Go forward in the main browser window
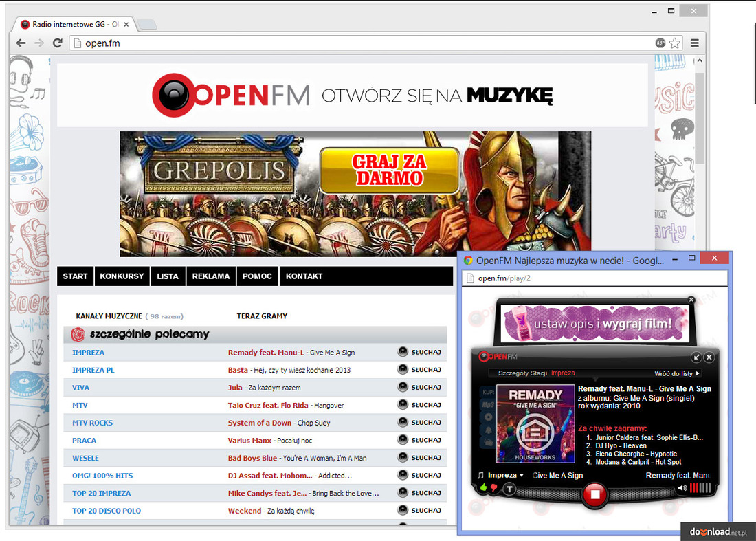This screenshot has height=541, width=756. 39,43
